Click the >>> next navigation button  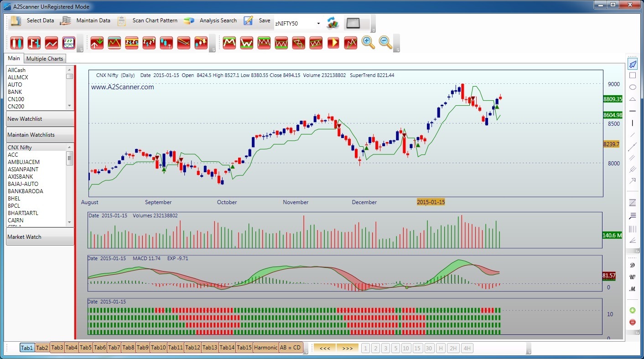pyautogui.click(x=348, y=348)
